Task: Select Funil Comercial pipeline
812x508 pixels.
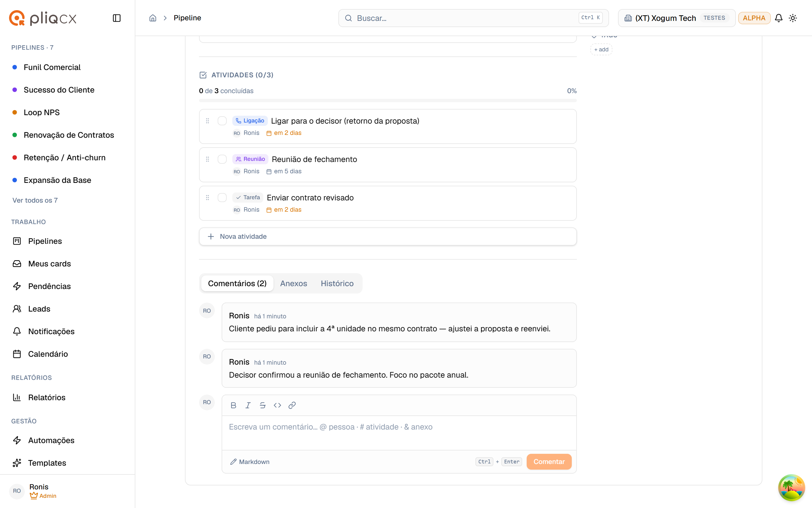Action: pyautogui.click(x=52, y=67)
